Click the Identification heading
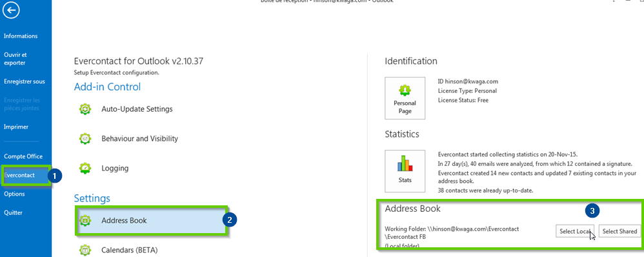644x257 pixels. [x=411, y=61]
